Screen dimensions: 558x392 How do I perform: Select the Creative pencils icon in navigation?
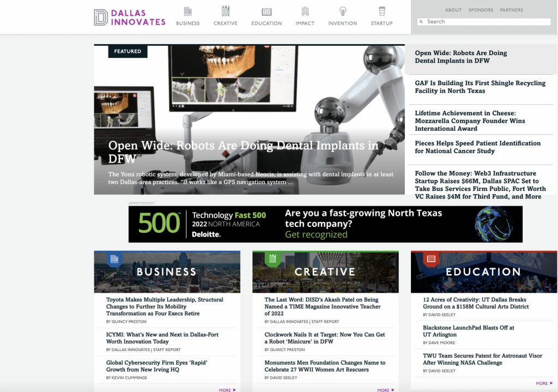226,11
